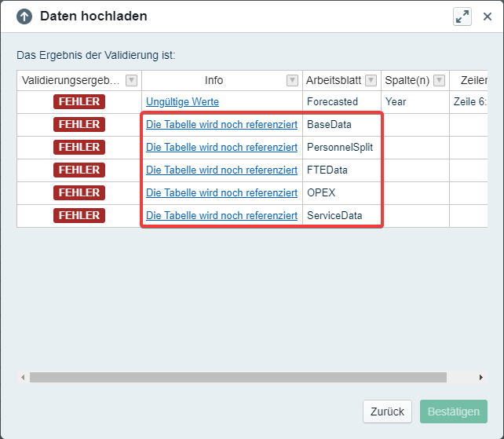
Task: Open the referenziert link for ServiceData
Action: [x=221, y=216]
